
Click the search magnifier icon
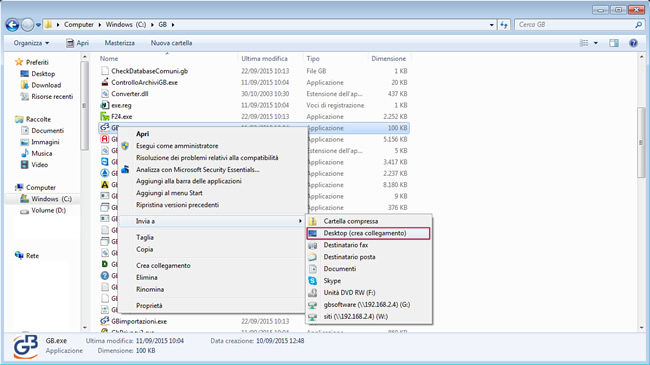(x=638, y=25)
